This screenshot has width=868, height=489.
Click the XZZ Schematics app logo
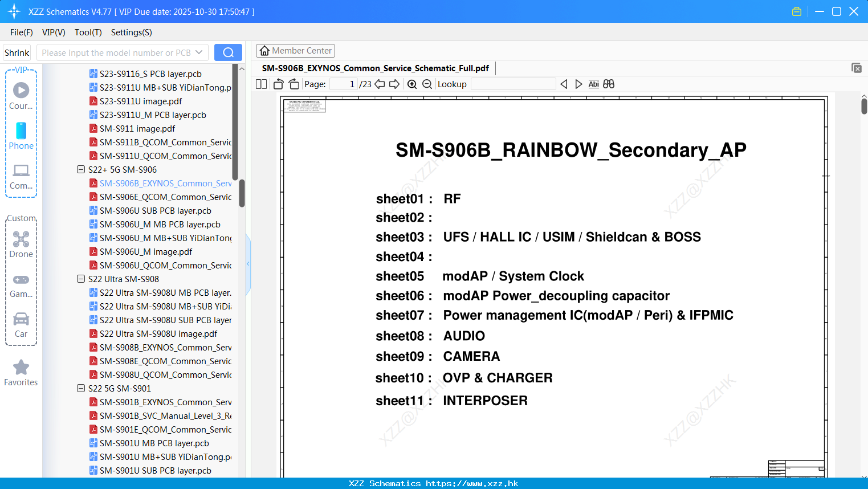coord(14,11)
